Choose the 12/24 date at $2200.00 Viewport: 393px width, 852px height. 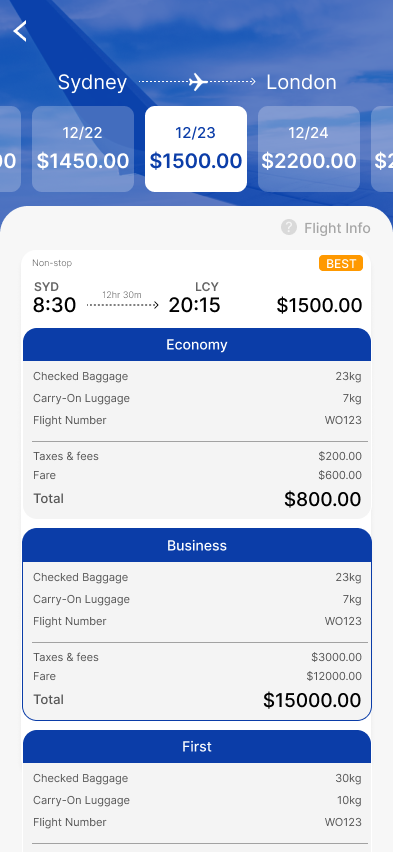click(309, 149)
